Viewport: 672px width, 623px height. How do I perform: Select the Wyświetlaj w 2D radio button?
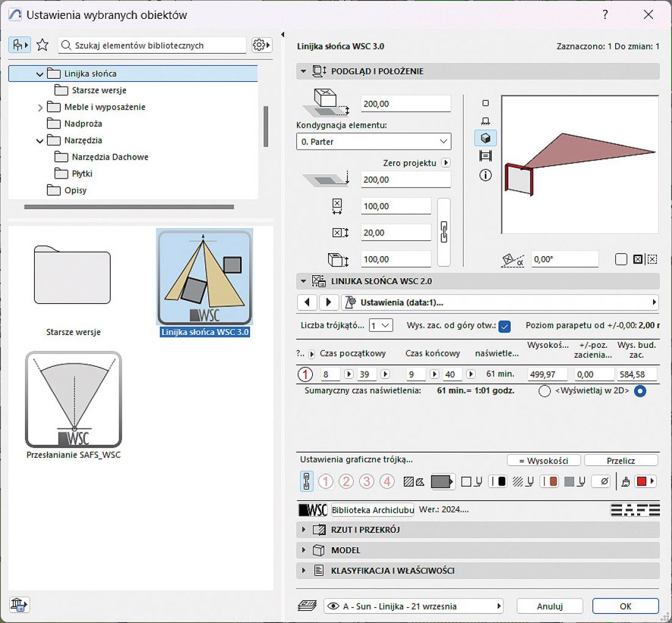[x=640, y=391]
